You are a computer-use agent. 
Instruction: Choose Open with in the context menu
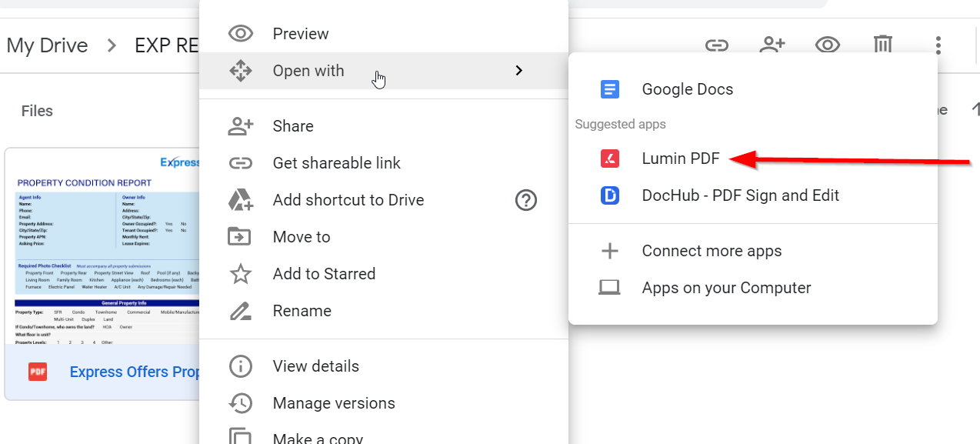(384, 71)
